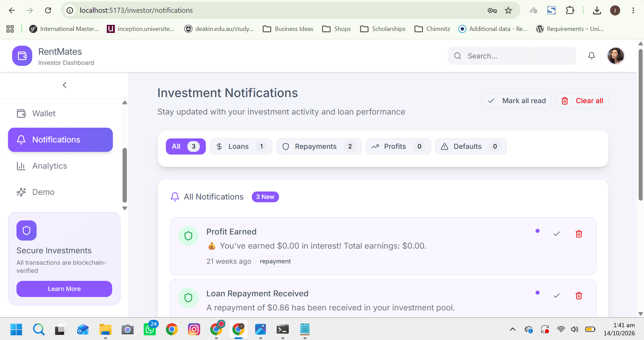644x340 pixels.
Task: Open the Chimnitz bookmark folder
Action: (x=432, y=29)
